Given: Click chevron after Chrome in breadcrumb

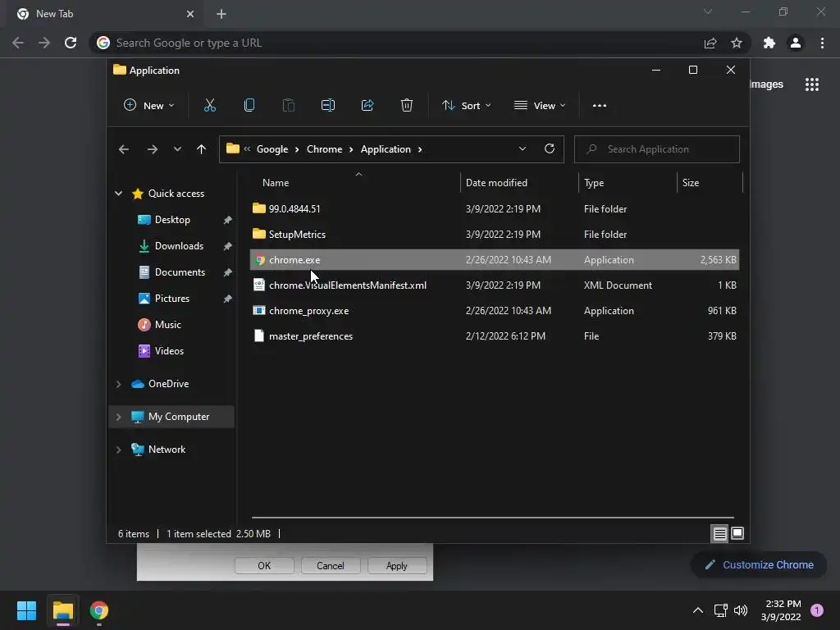Looking at the screenshot, I should pyautogui.click(x=351, y=149).
